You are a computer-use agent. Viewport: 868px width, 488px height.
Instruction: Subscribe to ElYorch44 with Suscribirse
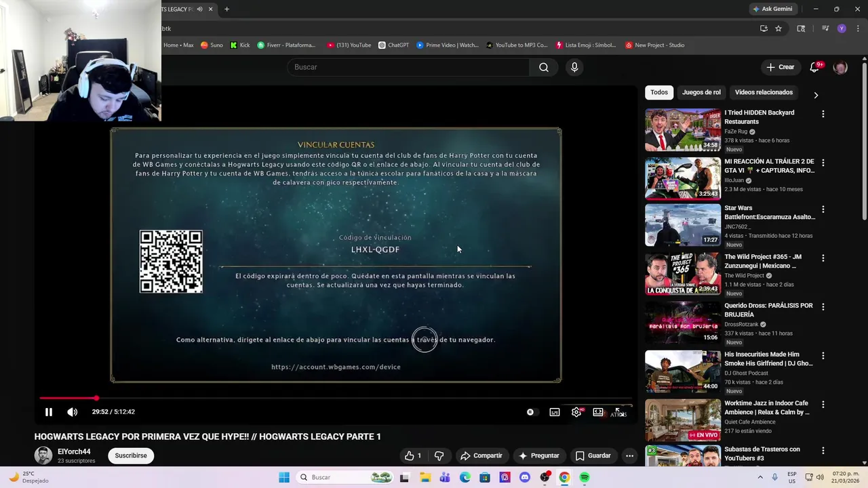click(131, 455)
